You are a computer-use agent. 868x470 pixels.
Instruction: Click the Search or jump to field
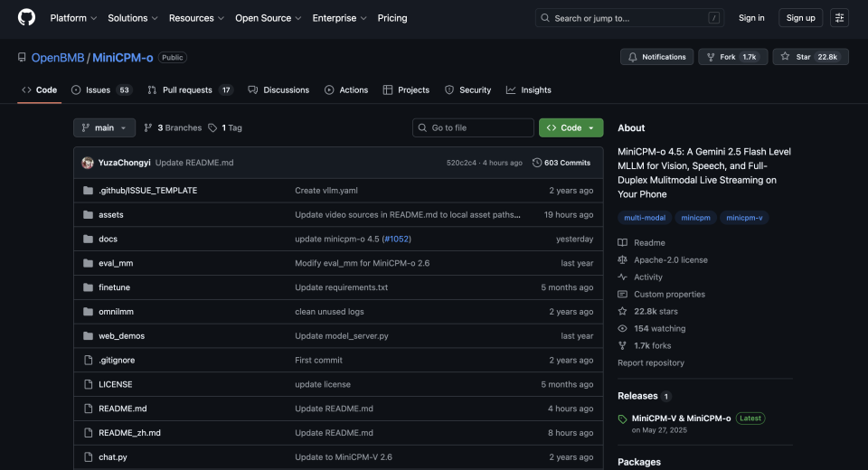[x=630, y=18]
